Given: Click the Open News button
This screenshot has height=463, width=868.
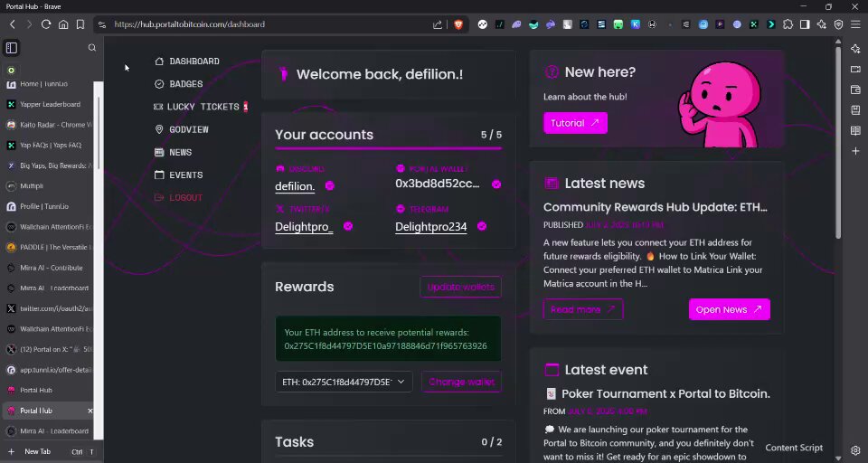Looking at the screenshot, I should click(729, 309).
